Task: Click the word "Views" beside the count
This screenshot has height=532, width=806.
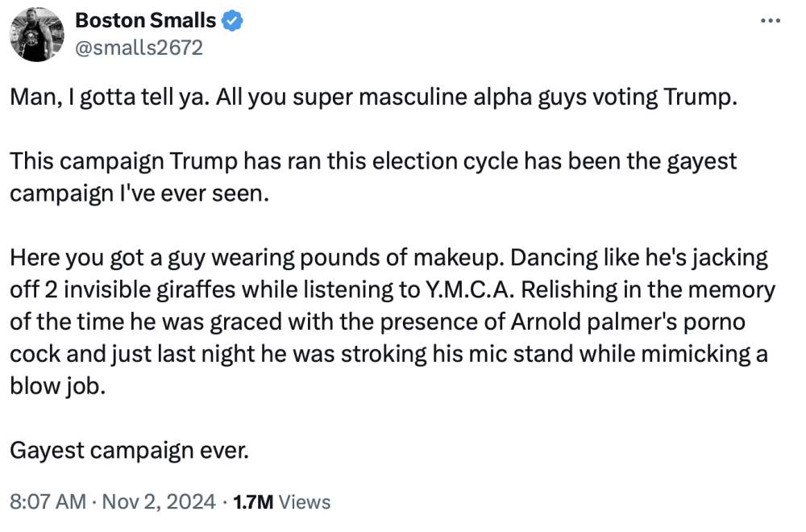Action: 305,501
